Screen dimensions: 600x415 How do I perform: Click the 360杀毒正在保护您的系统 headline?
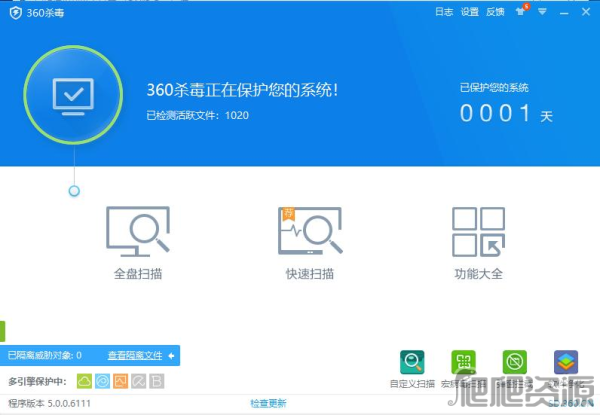click(243, 90)
